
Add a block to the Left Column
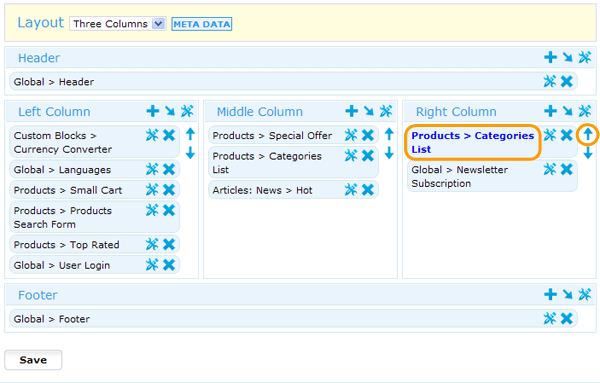153,111
